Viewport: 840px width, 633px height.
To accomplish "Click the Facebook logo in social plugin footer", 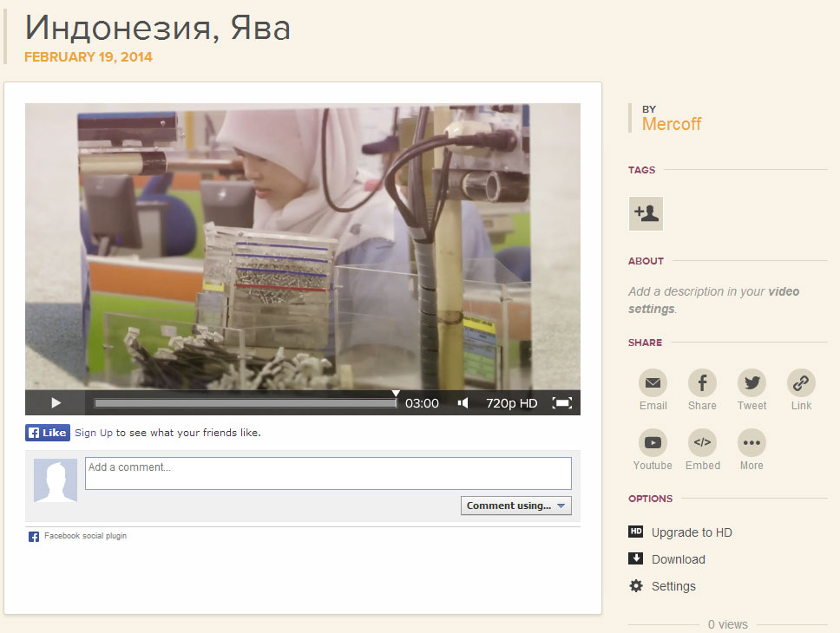I will pos(34,537).
